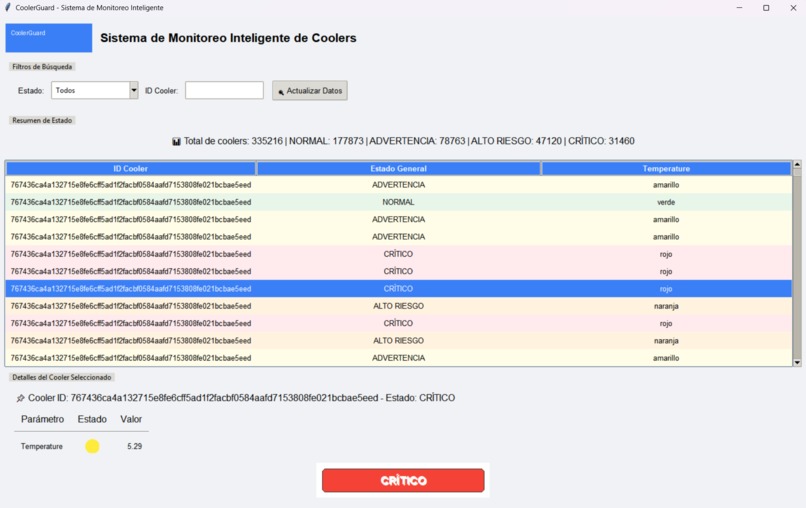
Task: Maximize the CoolerGuard window
Action: point(766,8)
